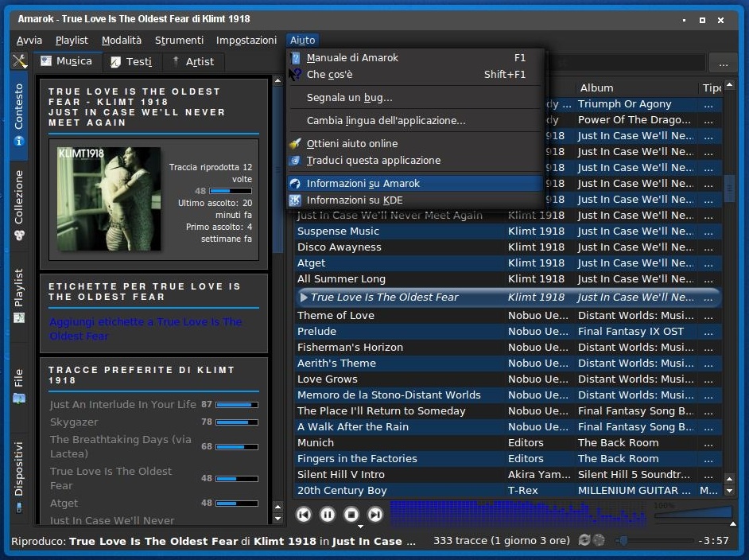Open the File sidebar tab
This screenshot has width=749, height=560.
[x=18, y=386]
